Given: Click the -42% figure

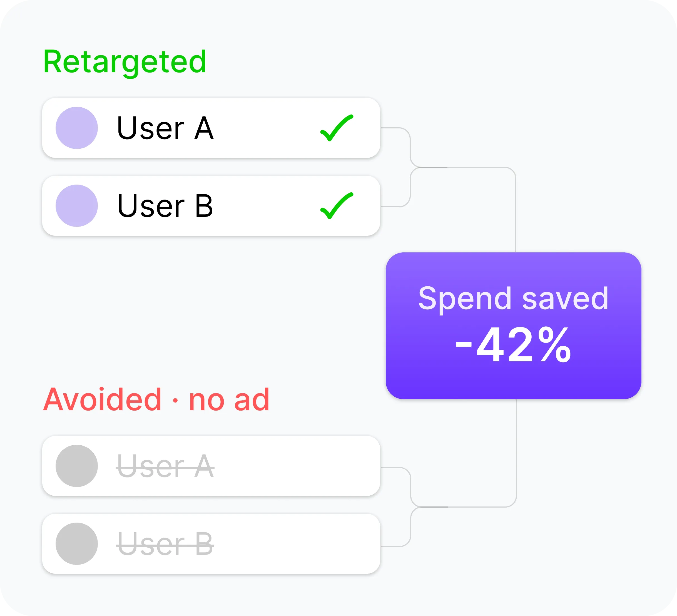Looking at the screenshot, I should (513, 345).
